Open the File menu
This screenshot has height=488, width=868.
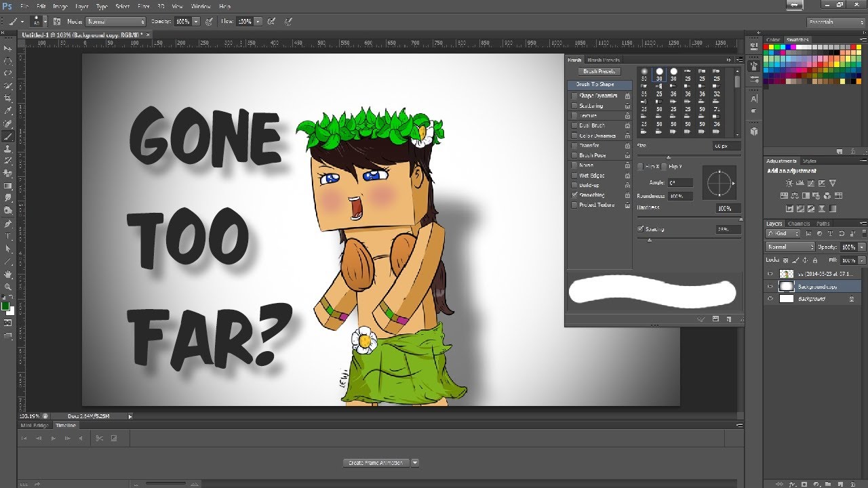(x=24, y=6)
